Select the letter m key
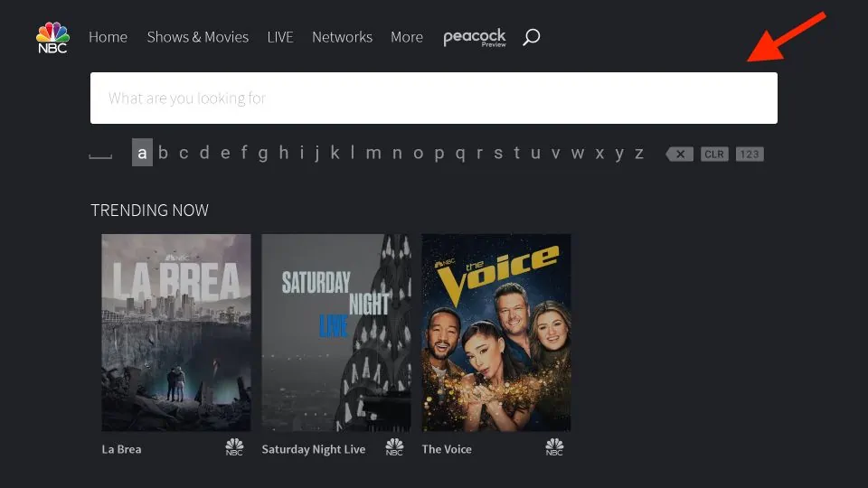The width and height of the screenshot is (868, 488). tap(373, 154)
